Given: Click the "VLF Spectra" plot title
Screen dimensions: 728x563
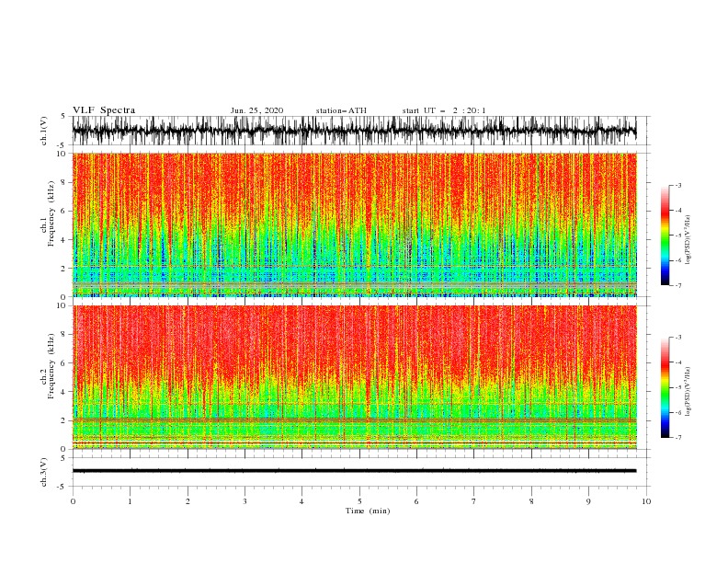Looking at the screenshot, I should pyautogui.click(x=104, y=110).
